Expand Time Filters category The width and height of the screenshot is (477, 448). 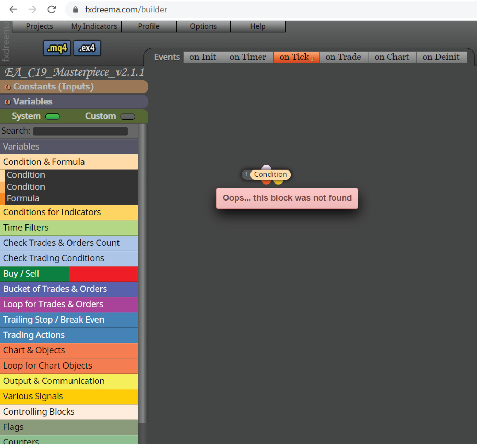(69, 228)
